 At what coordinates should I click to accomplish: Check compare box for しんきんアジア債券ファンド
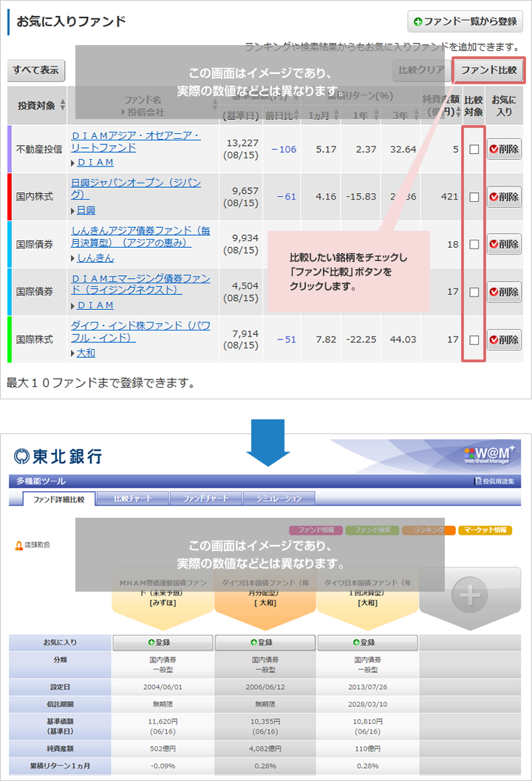[x=474, y=245]
